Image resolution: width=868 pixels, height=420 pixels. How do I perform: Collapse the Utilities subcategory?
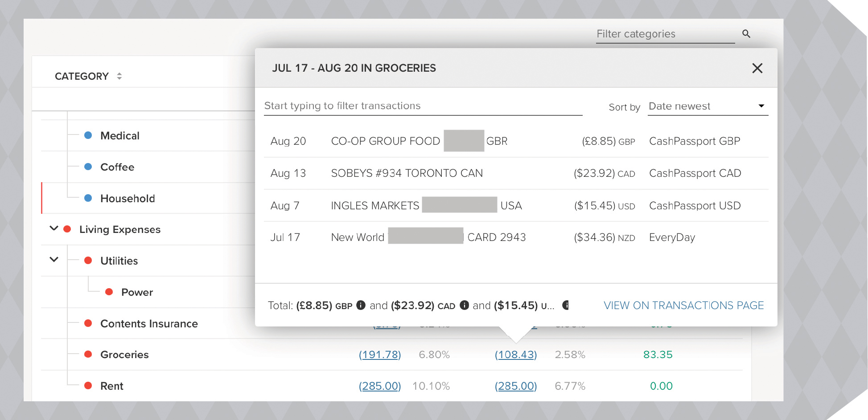(x=54, y=260)
